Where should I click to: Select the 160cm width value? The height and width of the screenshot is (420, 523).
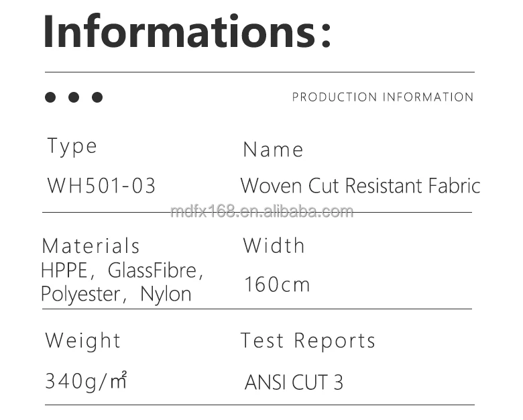[x=277, y=284]
